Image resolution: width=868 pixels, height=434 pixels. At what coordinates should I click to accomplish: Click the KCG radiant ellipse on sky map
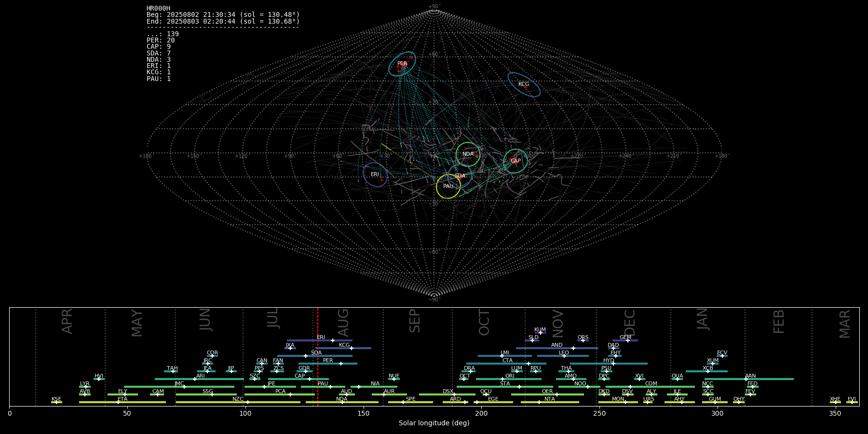click(x=524, y=84)
